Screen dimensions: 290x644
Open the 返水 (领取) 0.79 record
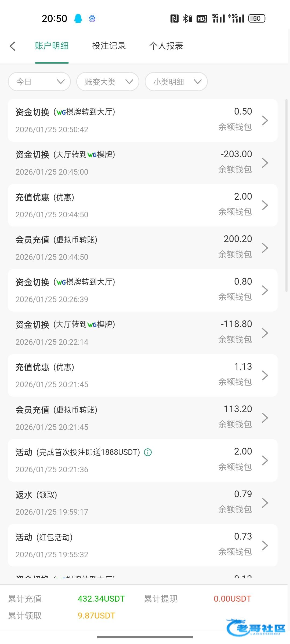(x=142, y=503)
